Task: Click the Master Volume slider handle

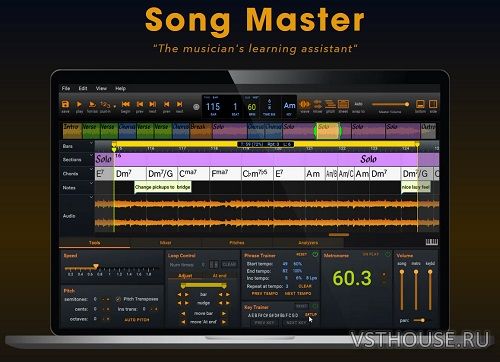Action: coord(407,104)
